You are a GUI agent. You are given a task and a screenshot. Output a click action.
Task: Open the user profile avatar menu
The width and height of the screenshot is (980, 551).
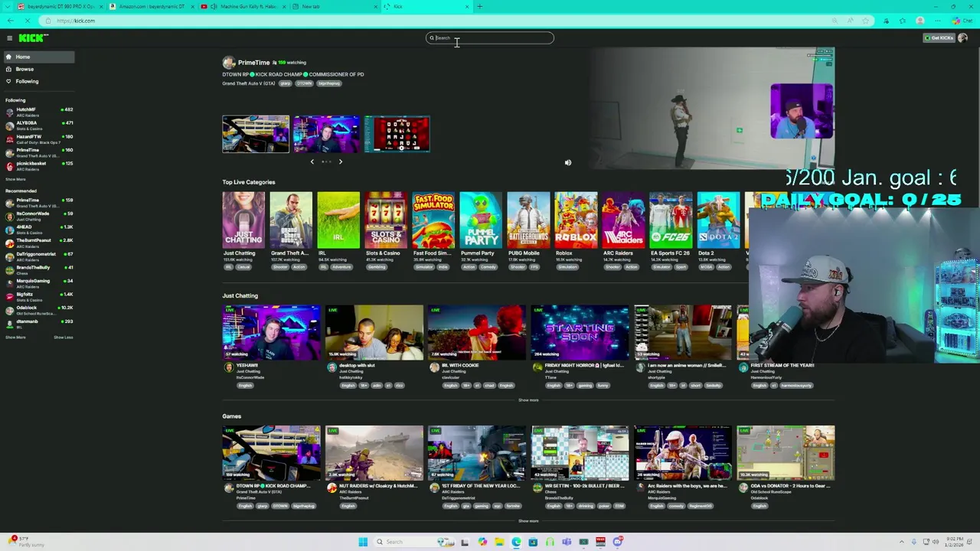[963, 37]
